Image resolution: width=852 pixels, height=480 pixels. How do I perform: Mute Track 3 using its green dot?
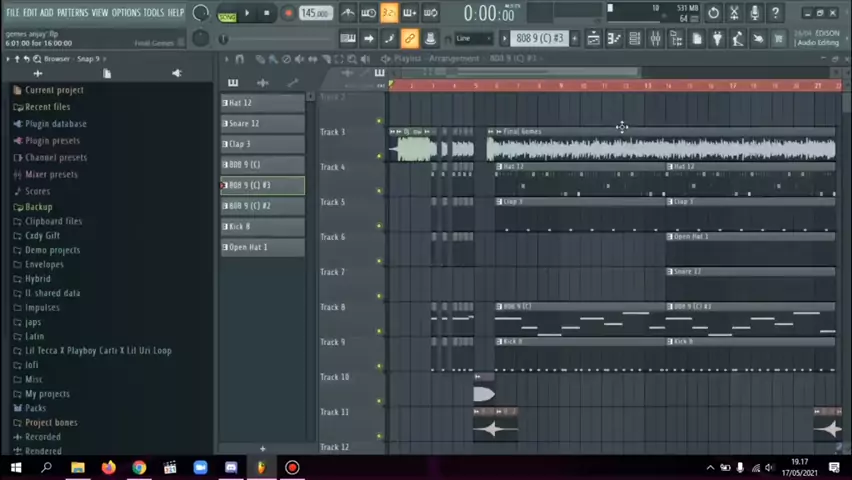(379, 122)
